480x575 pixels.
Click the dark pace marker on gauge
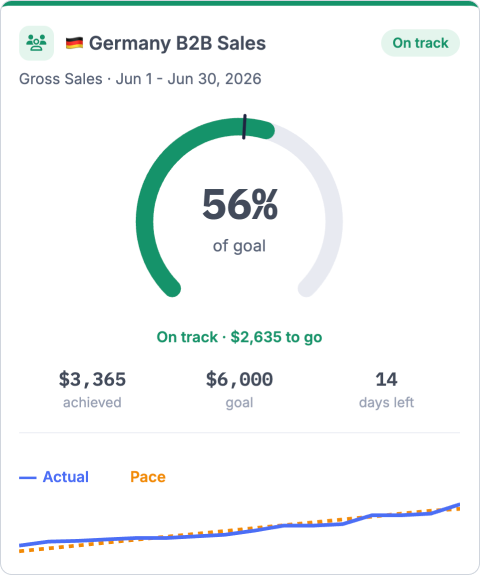244,127
